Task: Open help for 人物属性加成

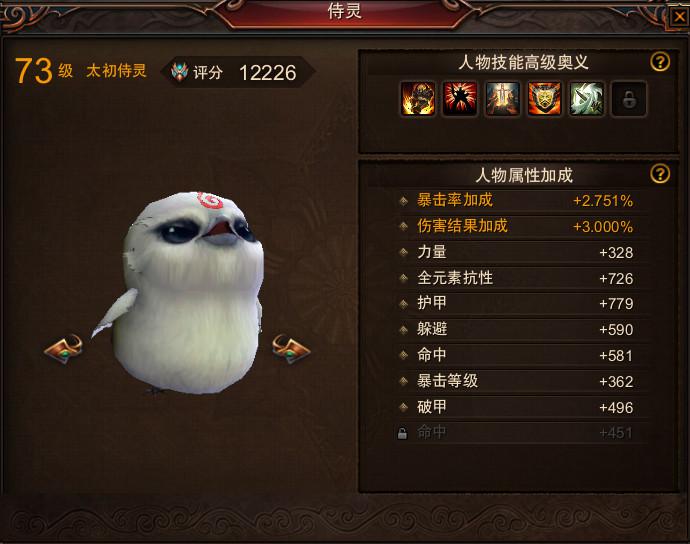Action: click(x=660, y=174)
